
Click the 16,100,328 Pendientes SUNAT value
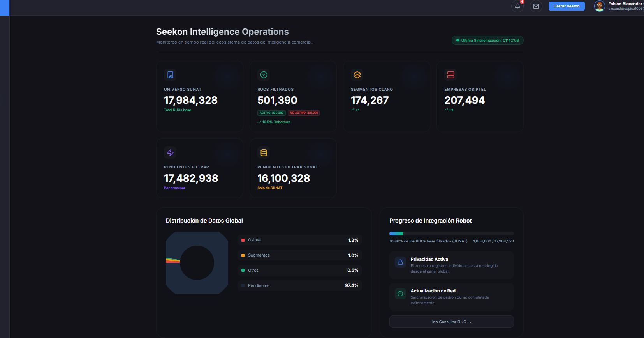(284, 178)
